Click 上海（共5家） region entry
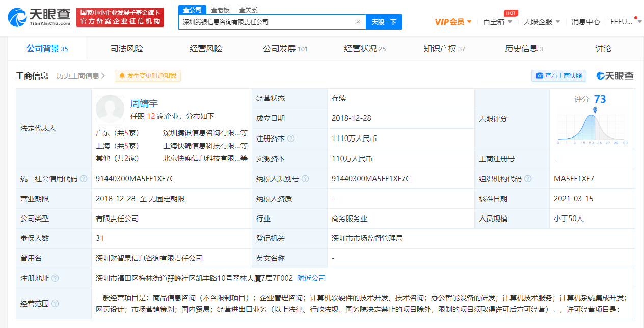The width and height of the screenshot is (644, 328). click(x=117, y=146)
